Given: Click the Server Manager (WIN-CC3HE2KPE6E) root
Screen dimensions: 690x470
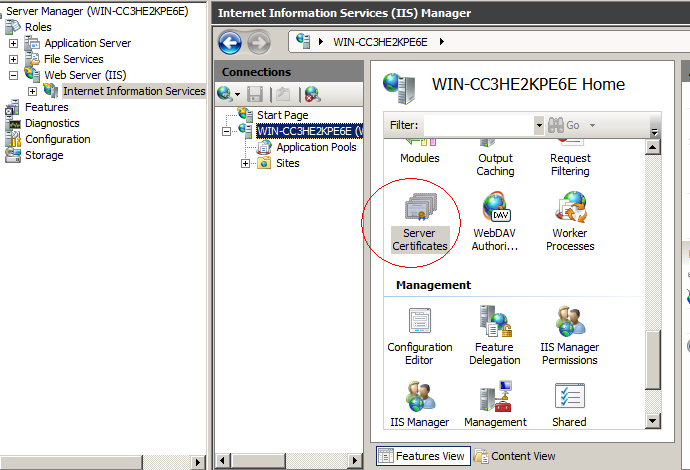Looking at the screenshot, I should pos(97,11).
